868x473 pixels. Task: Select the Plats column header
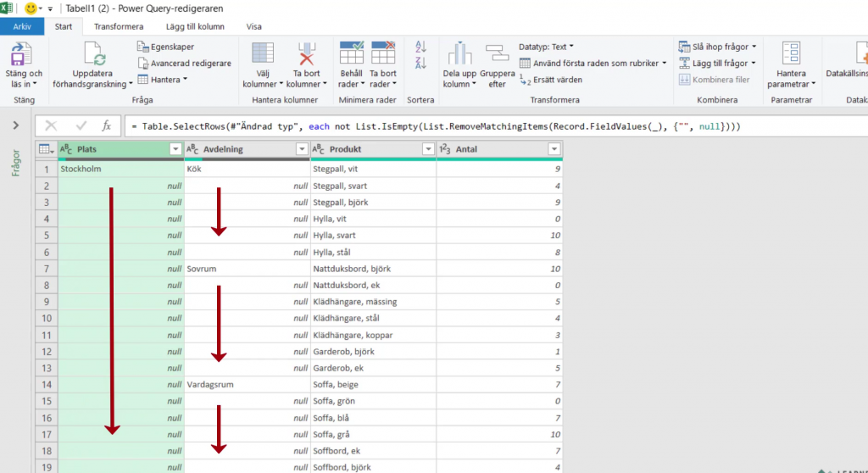120,149
